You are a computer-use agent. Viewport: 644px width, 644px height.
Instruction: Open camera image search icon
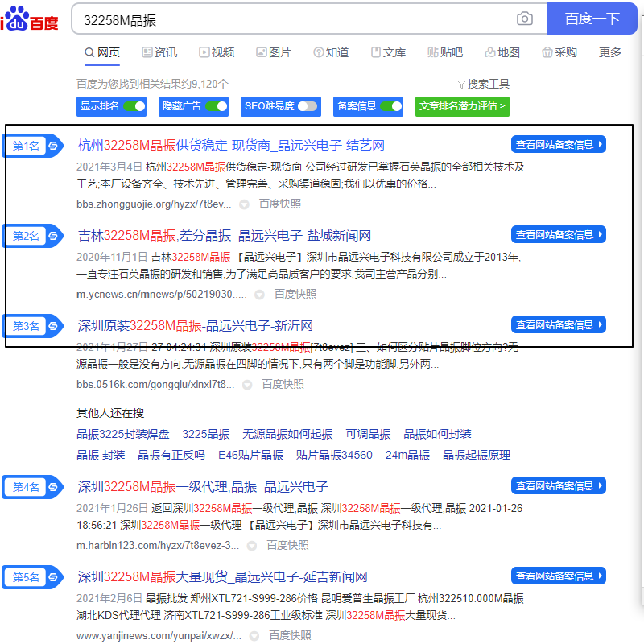[x=525, y=19]
